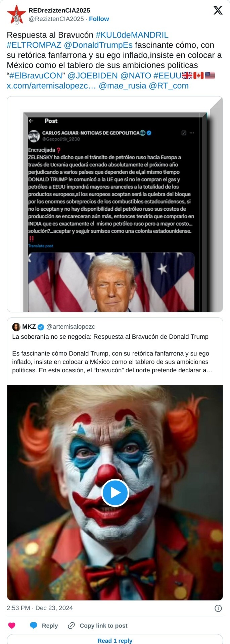Viewport: 230px width, 644px height.
Task: Open the X logo icon
Action: click(218, 11)
